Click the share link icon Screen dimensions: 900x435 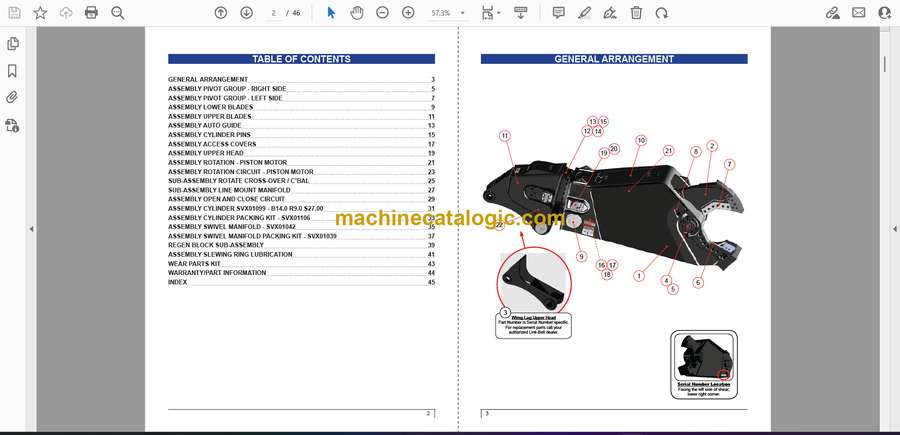pyautogui.click(x=833, y=13)
